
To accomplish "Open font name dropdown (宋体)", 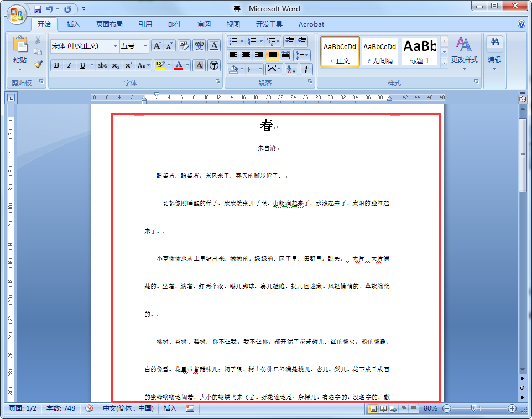I will 116,46.
